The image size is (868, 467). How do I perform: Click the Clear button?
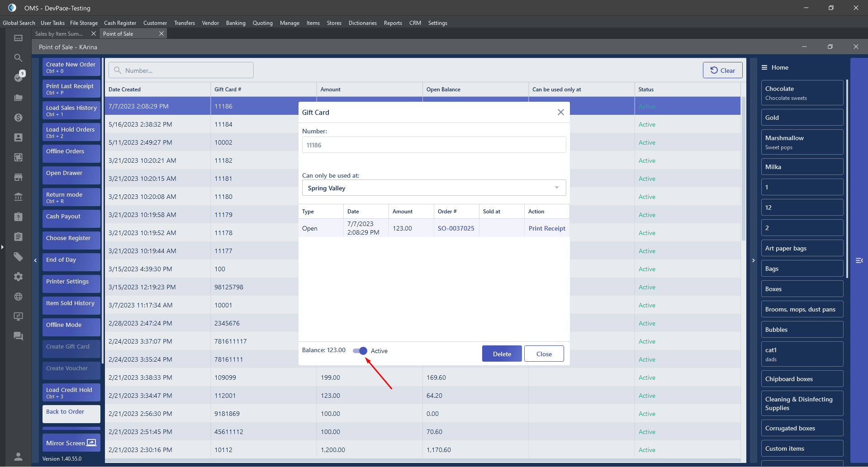click(722, 71)
